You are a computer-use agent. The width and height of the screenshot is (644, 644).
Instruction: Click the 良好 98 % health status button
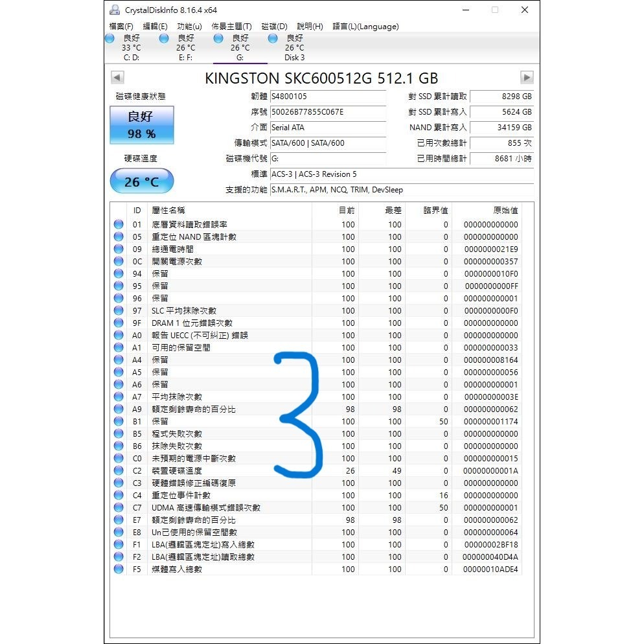142,125
